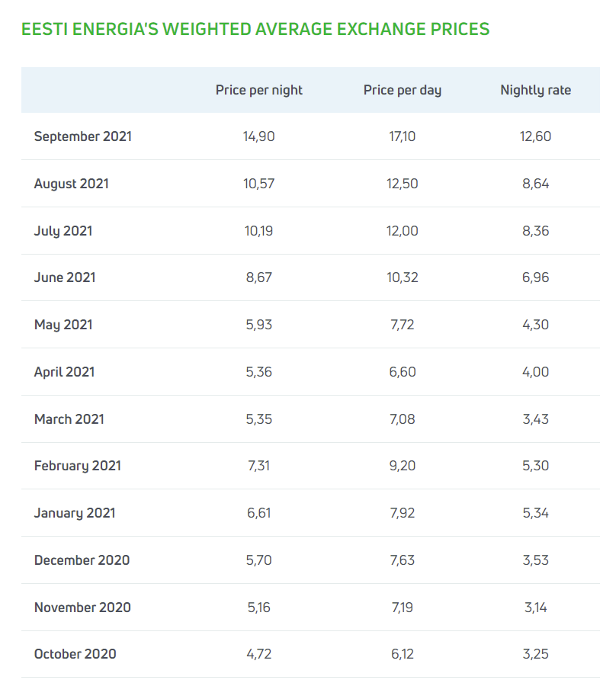The height and width of the screenshot is (683, 616).
Task: Select the February 2021 row label
Action: click(x=78, y=466)
